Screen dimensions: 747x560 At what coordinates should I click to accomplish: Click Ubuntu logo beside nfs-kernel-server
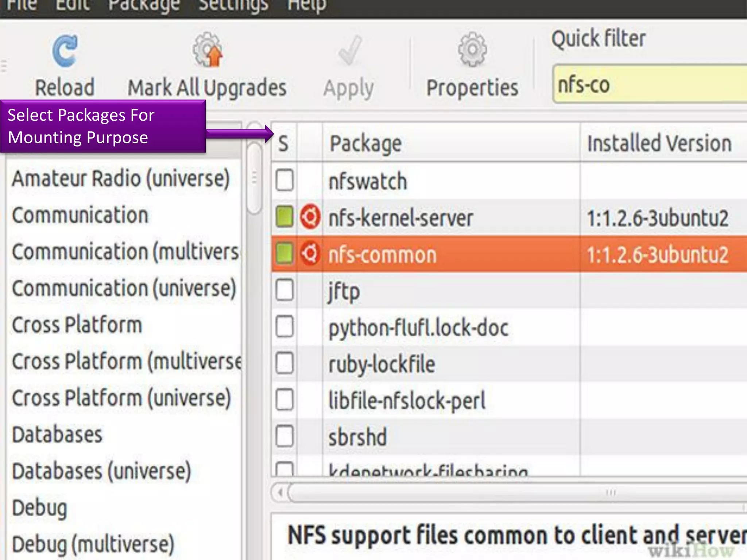click(310, 217)
